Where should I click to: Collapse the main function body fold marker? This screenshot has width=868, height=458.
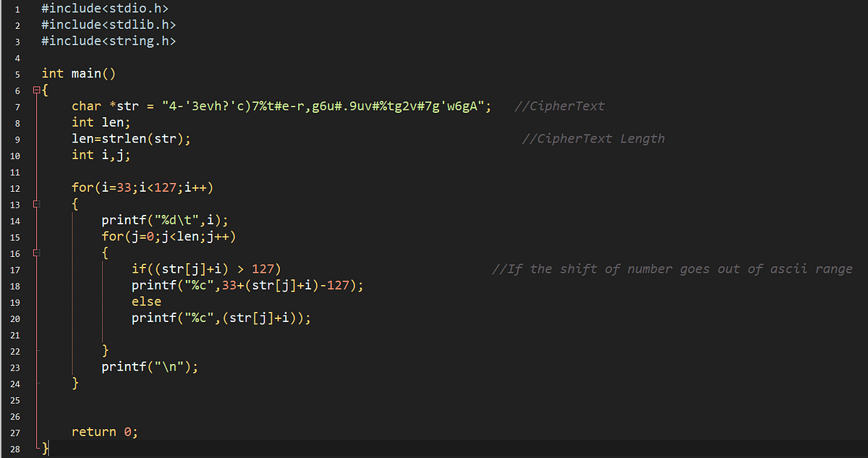[x=35, y=89]
